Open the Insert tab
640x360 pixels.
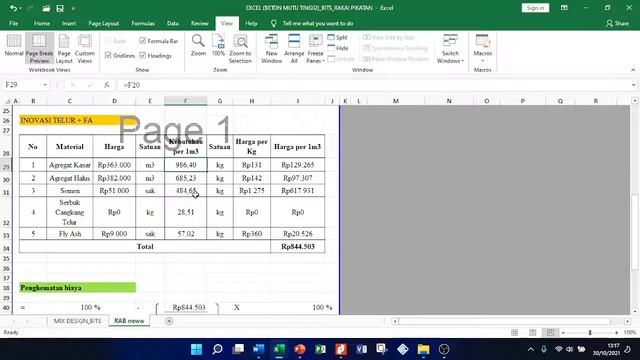tap(69, 23)
